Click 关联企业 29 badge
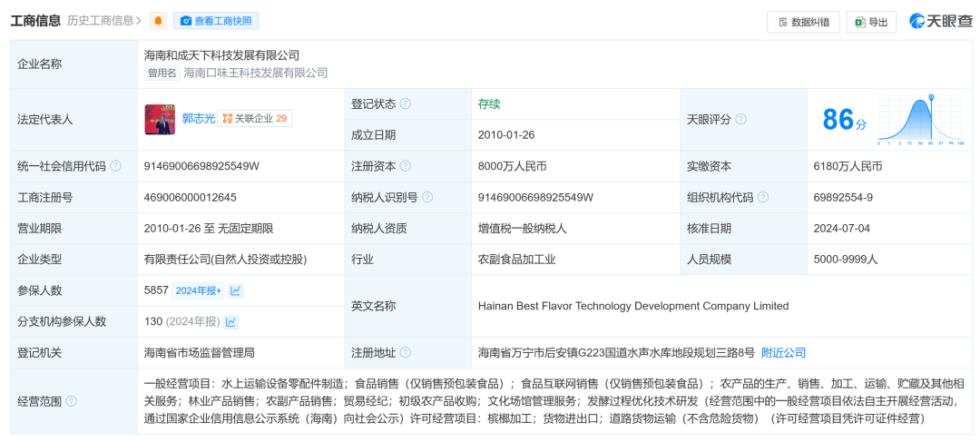 click(x=254, y=119)
